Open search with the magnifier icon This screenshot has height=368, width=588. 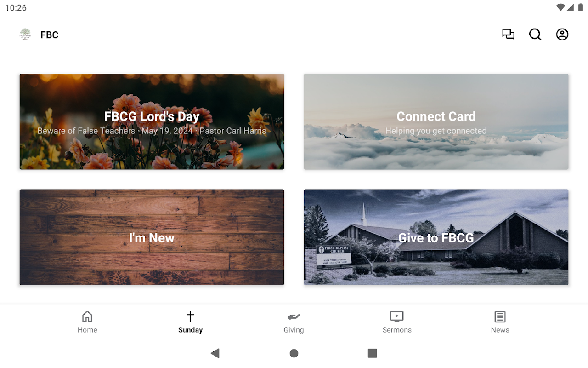(x=535, y=34)
